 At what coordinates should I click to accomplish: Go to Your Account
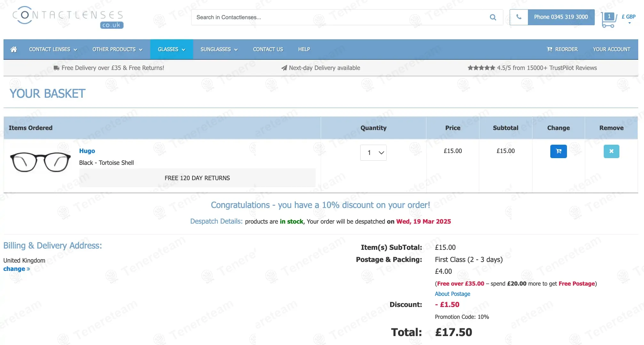click(611, 49)
